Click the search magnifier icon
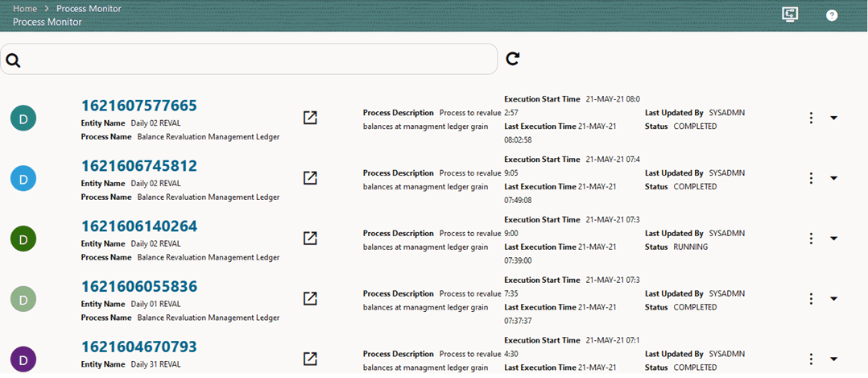The width and height of the screenshot is (868, 378). 14,60
